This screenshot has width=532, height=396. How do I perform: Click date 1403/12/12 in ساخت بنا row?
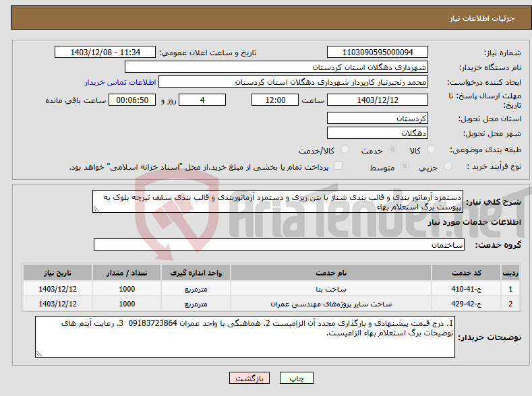tap(58, 289)
